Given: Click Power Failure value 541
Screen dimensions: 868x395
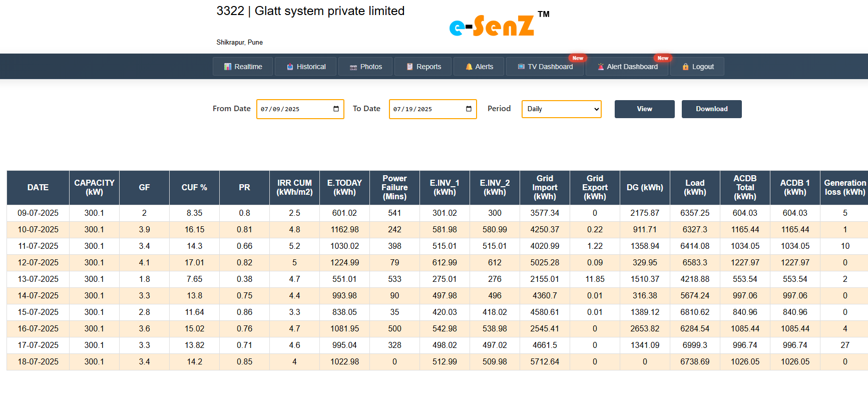Looking at the screenshot, I should 394,213.
